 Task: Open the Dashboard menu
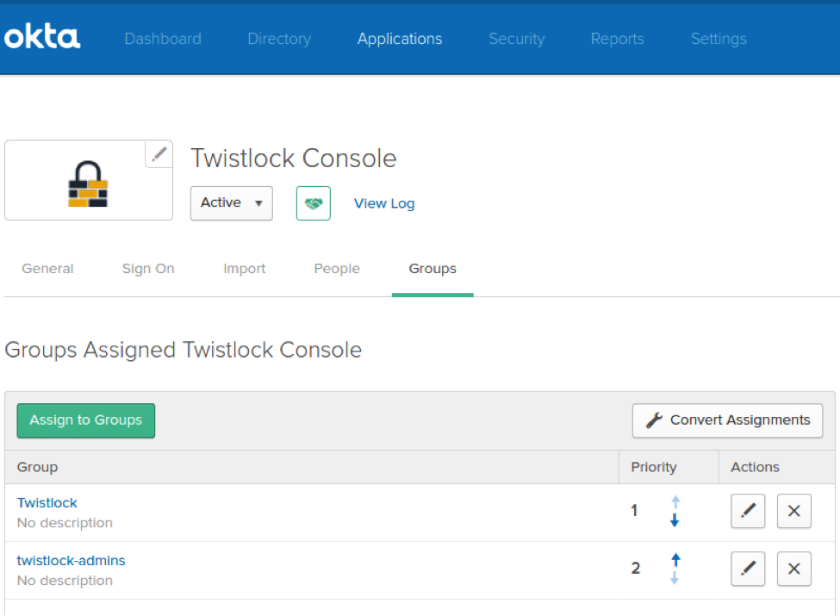[x=163, y=39]
